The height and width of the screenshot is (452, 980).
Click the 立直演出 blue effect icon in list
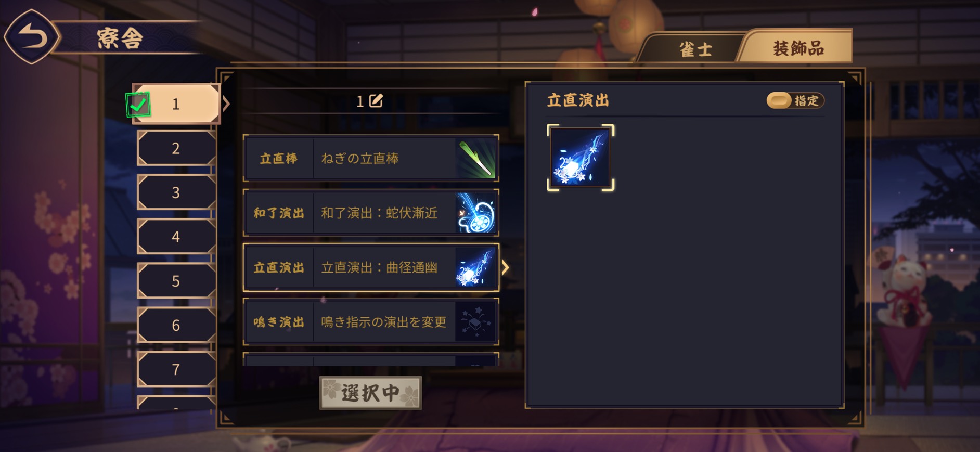click(x=475, y=268)
